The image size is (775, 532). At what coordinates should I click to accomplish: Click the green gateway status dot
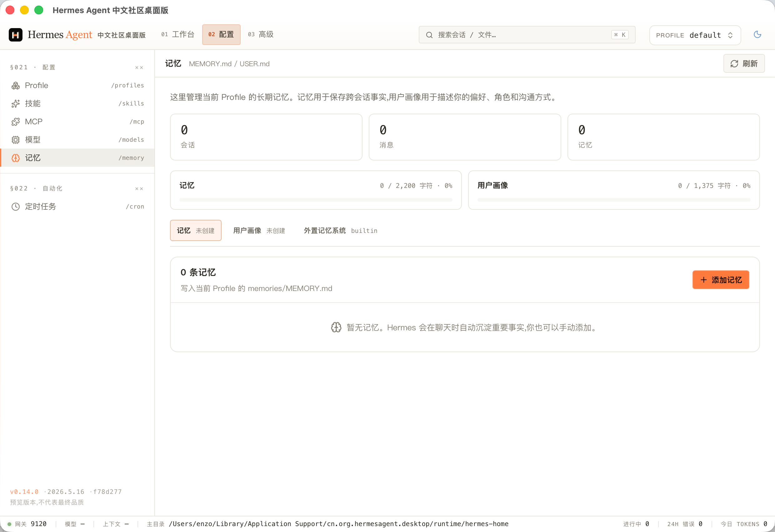coord(9,524)
